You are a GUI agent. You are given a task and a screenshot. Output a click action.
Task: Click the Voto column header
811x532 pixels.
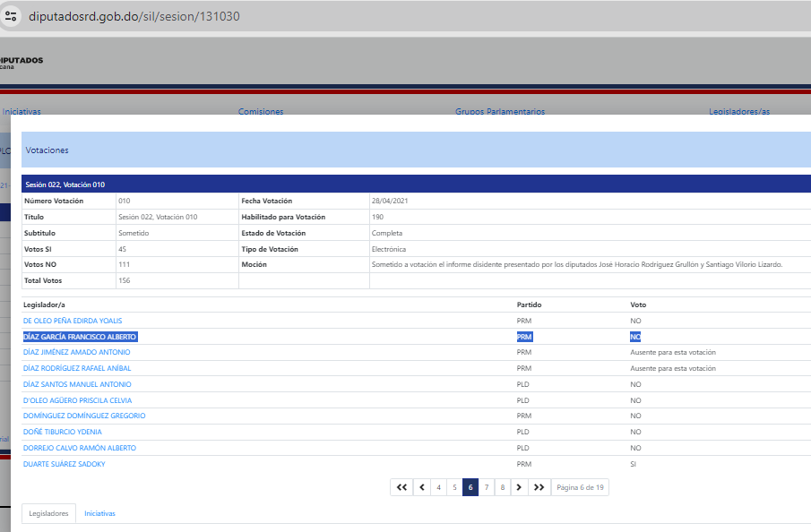pyautogui.click(x=638, y=305)
